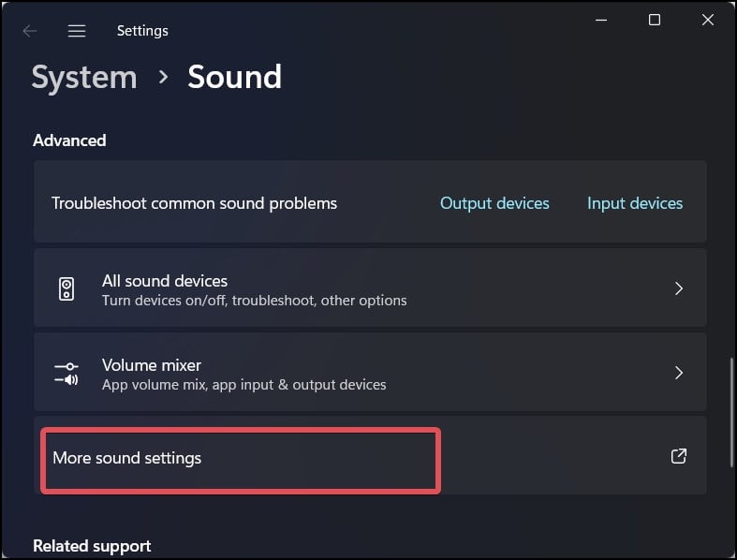This screenshot has height=560, width=737.
Task: Click the Volume mixer slider icon
Action: 66,374
